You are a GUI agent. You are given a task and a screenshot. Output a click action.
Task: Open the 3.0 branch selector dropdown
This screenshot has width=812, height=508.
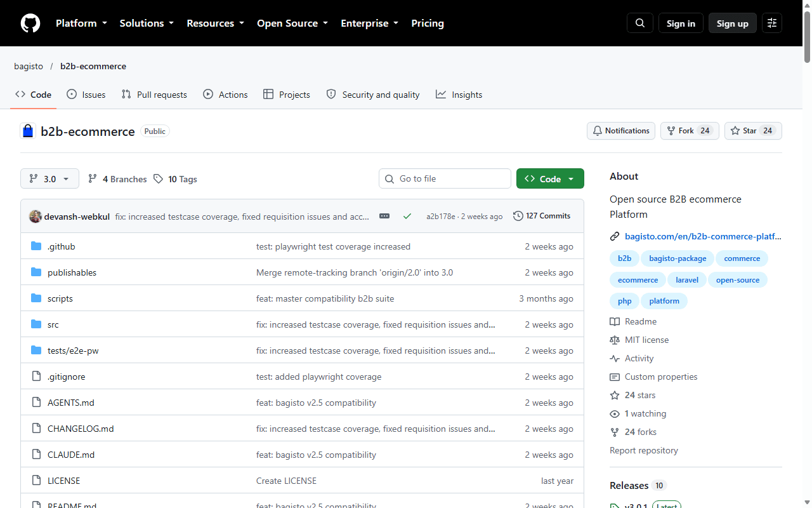pyautogui.click(x=49, y=179)
